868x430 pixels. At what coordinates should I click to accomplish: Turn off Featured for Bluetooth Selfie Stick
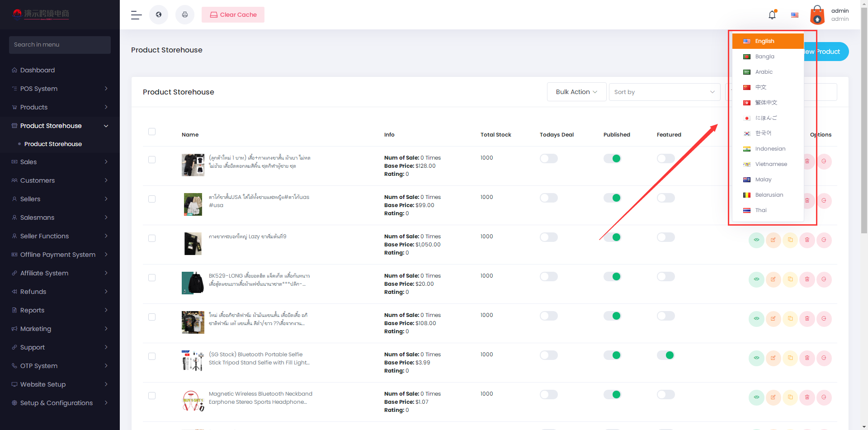coord(665,355)
